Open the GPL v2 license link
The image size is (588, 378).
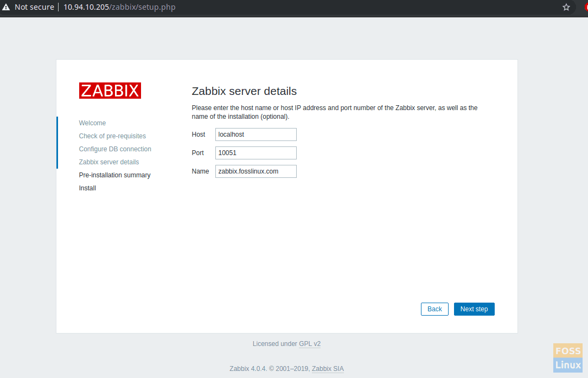coord(310,344)
